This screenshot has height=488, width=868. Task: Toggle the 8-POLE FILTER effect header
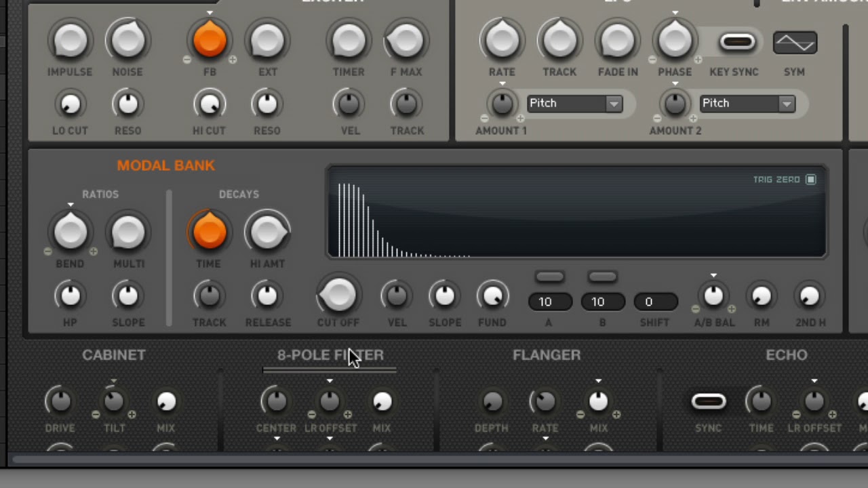tap(330, 355)
